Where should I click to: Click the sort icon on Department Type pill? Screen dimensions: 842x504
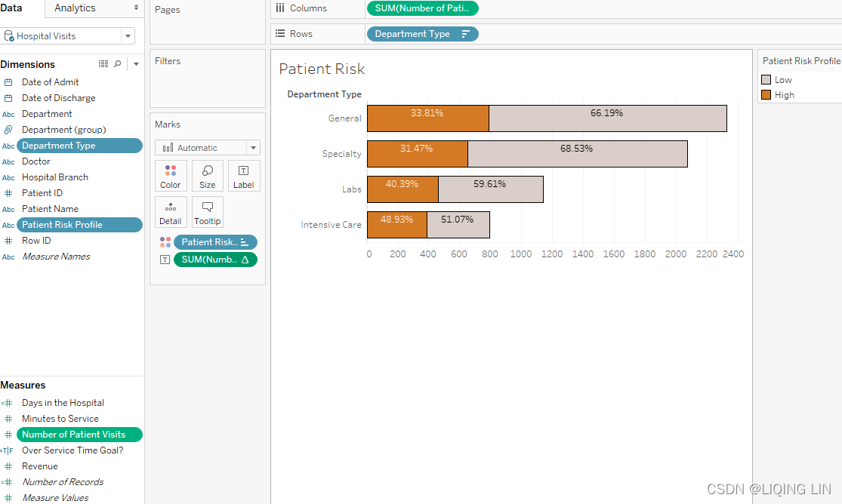pos(466,34)
